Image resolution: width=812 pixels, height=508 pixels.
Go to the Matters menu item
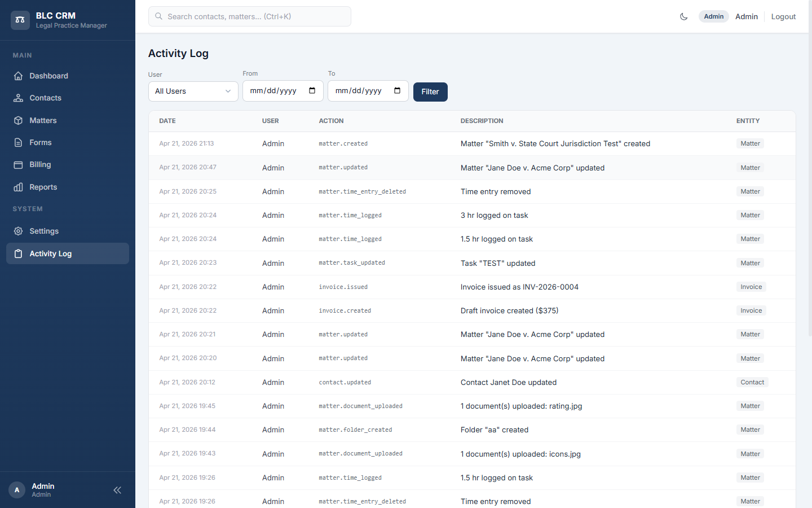tap(68, 120)
